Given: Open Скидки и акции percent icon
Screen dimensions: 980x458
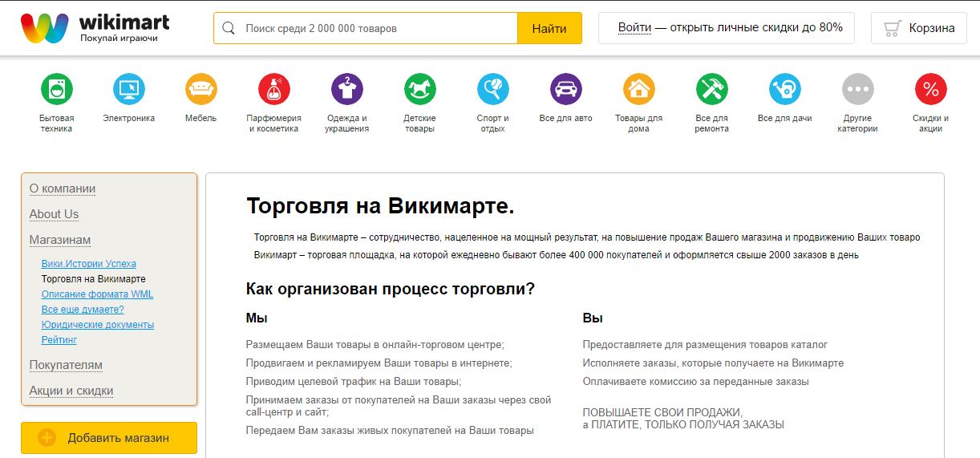Looking at the screenshot, I should [x=930, y=88].
